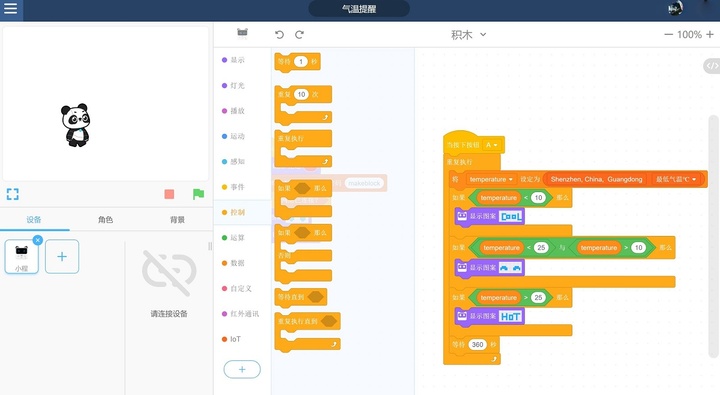Open the hamburger menu
Viewport: 720px width, 395px height.
(x=10, y=8)
